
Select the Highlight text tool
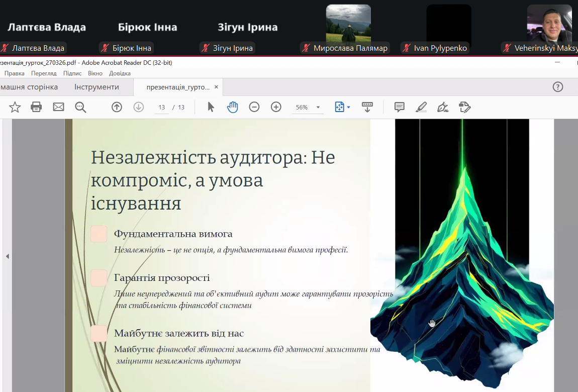pyautogui.click(x=421, y=107)
